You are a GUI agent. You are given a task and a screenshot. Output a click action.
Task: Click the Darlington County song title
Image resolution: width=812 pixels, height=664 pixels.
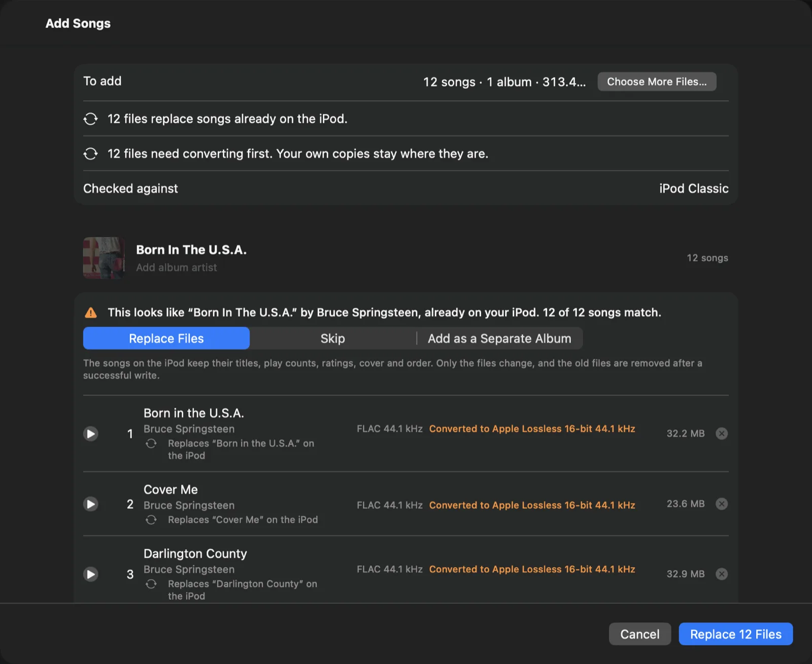tap(195, 553)
